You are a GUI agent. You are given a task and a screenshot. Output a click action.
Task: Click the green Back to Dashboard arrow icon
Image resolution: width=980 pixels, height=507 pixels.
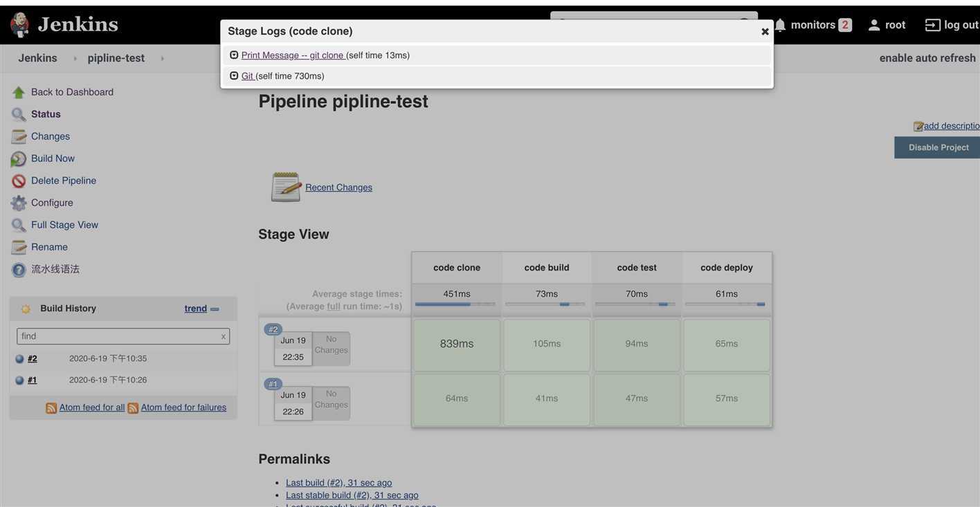[19, 93]
